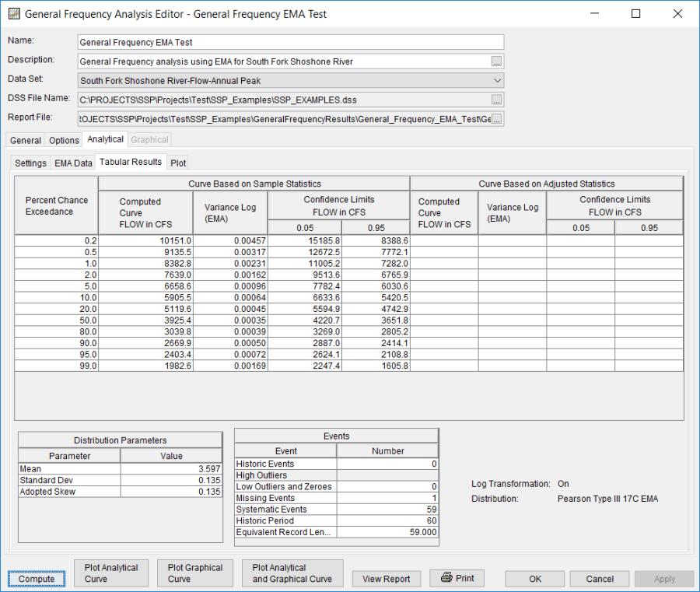Click the Compute button
The image size is (700, 592).
[36, 579]
